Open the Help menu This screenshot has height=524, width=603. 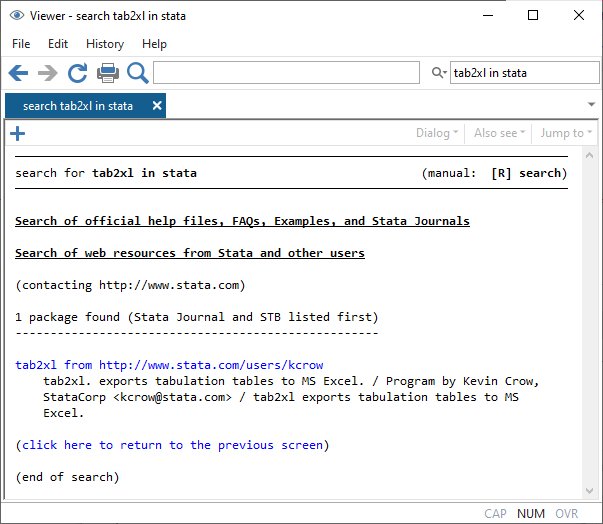point(154,44)
